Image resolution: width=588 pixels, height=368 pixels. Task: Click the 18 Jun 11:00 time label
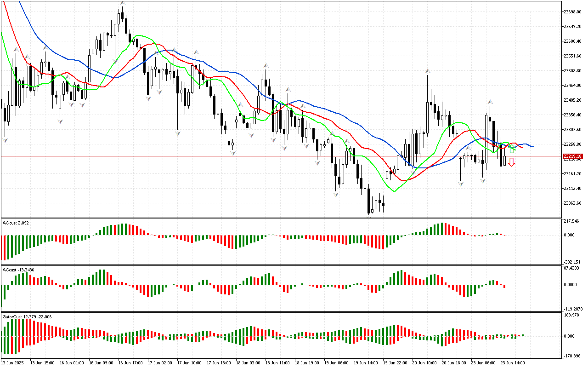coord(276,362)
